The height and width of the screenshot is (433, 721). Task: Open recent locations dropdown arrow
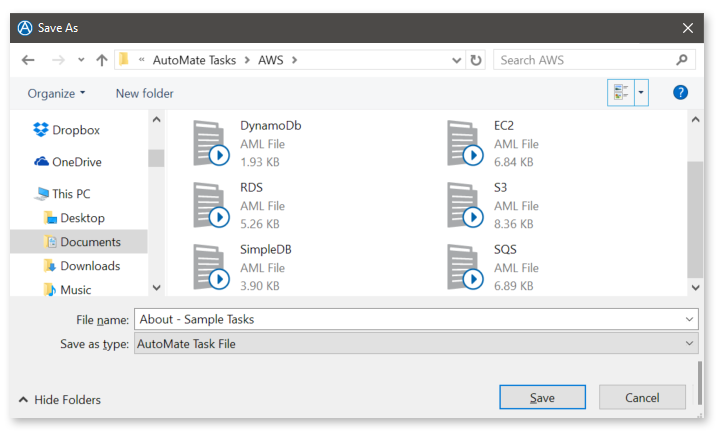click(x=81, y=60)
